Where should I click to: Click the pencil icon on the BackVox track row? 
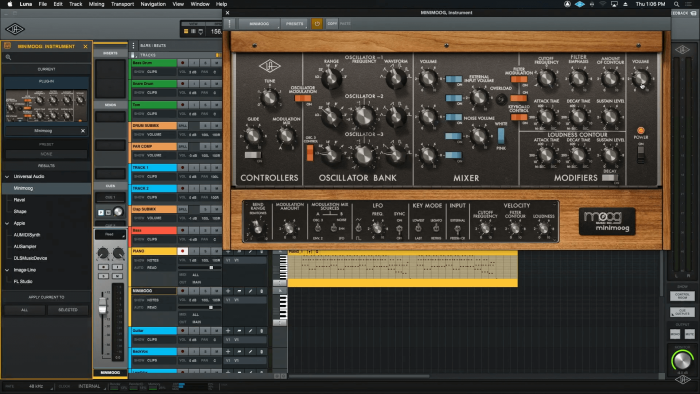(x=250, y=352)
